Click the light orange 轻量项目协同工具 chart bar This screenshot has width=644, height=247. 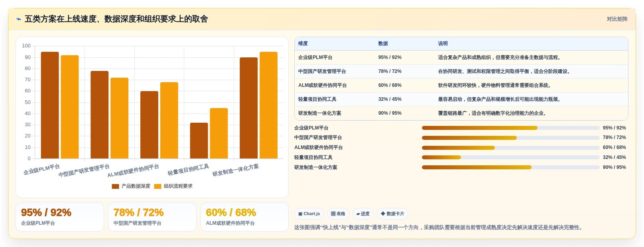pyautogui.click(x=219, y=133)
